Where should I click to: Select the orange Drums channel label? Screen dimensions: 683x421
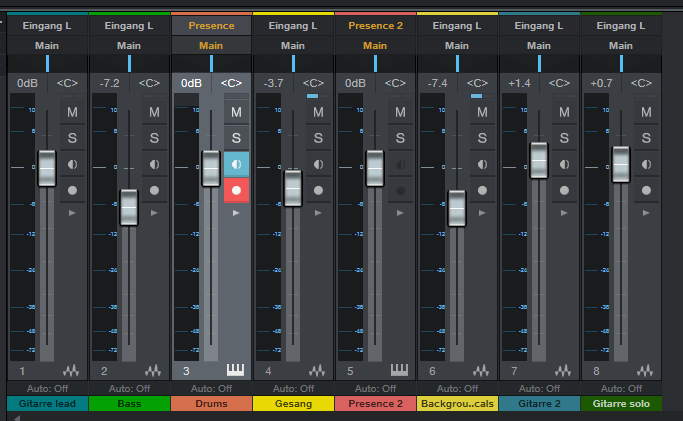[x=211, y=404]
